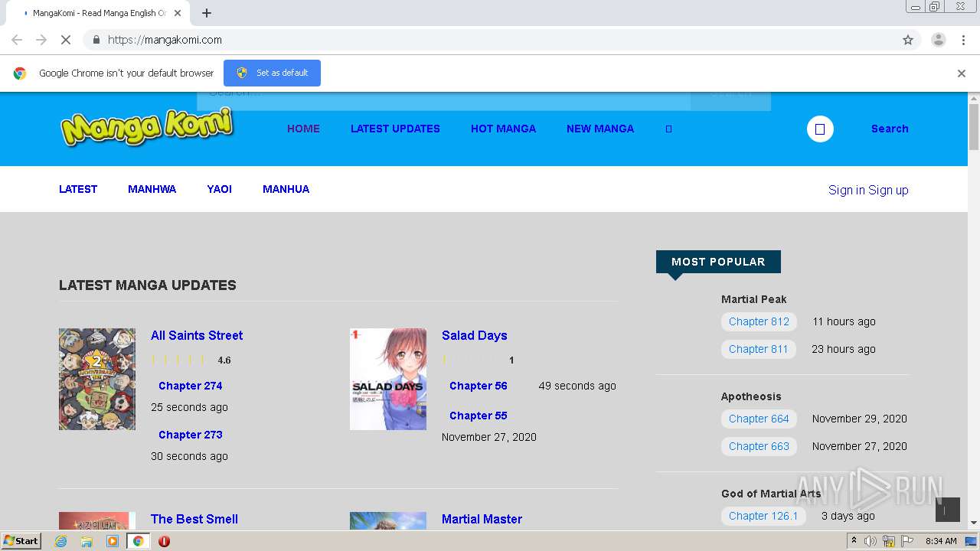Screen dimensions: 980x551
Task: Open God of Martial Arts title
Action: [x=771, y=494]
